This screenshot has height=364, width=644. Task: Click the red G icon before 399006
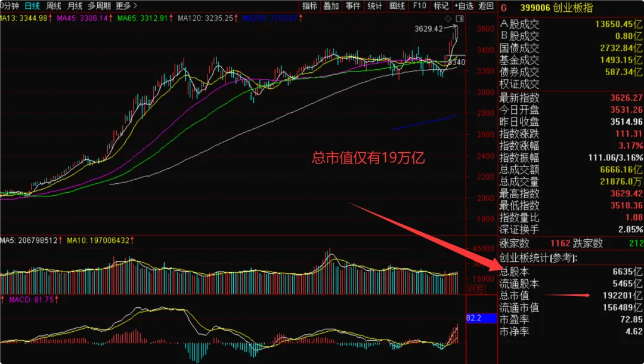(x=504, y=8)
